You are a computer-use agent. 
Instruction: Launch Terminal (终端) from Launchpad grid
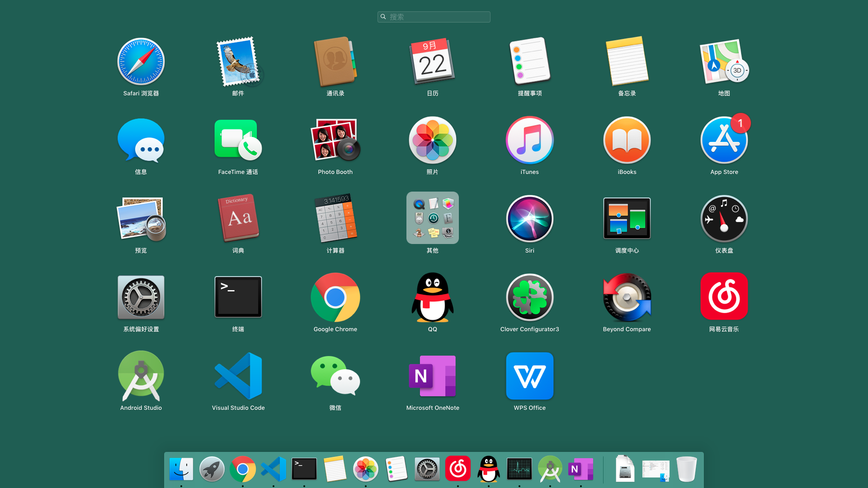[x=238, y=297]
